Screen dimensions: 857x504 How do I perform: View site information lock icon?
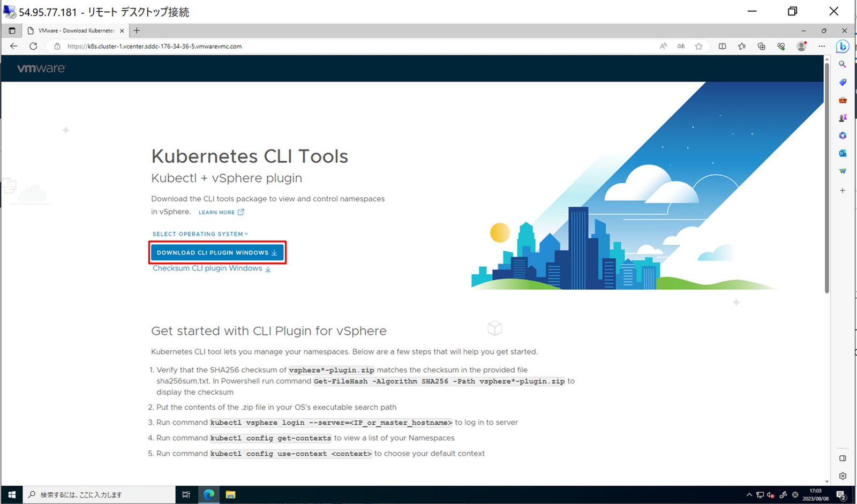[57, 46]
